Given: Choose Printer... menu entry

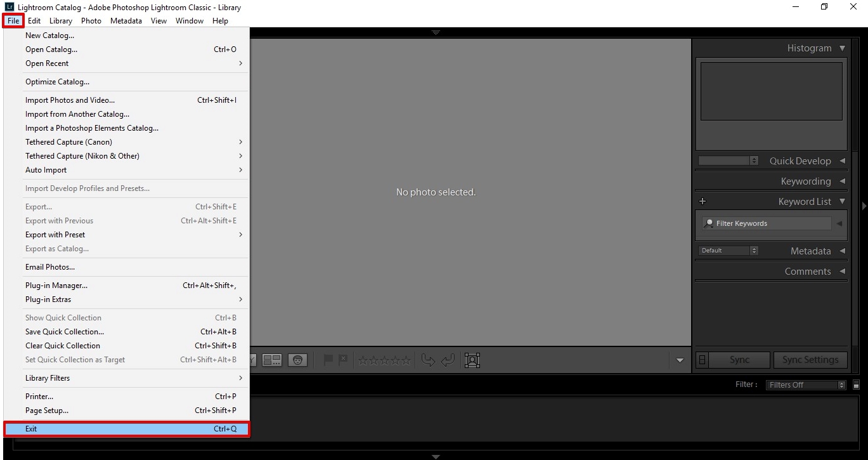Looking at the screenshot, I should [127, 397].
